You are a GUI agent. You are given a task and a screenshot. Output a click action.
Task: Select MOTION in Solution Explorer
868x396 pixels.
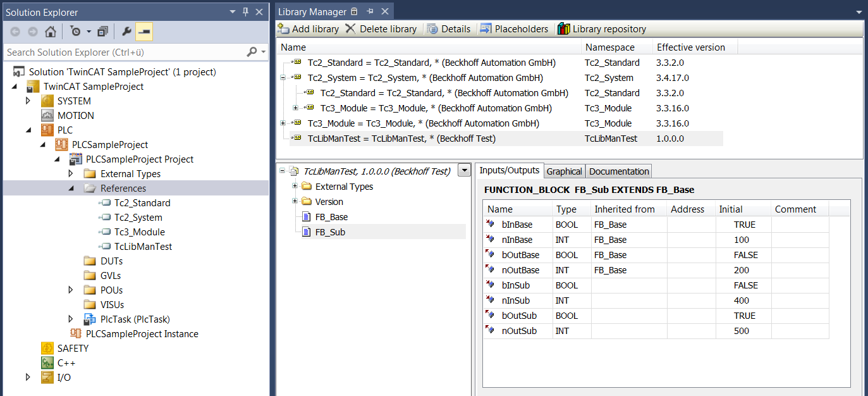[x=75, y=115]
